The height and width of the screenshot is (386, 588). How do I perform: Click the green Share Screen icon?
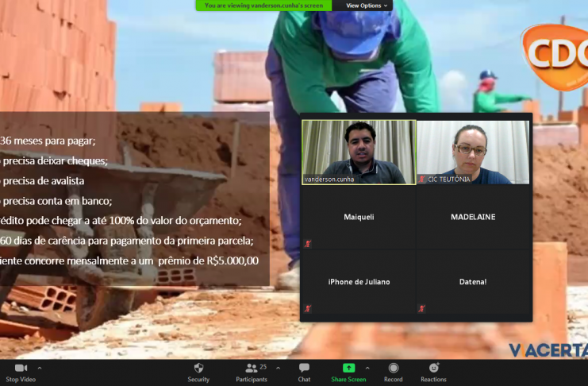tap(348, 368)
